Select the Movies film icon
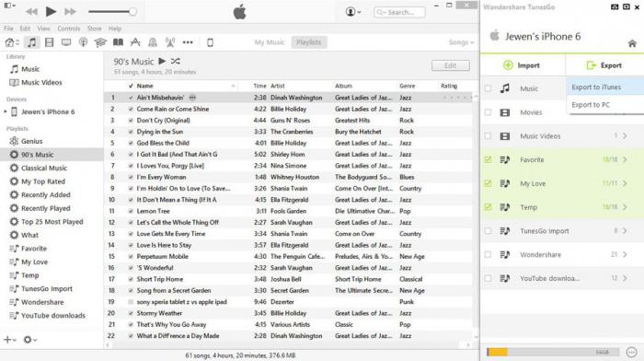 click(50, 42)
